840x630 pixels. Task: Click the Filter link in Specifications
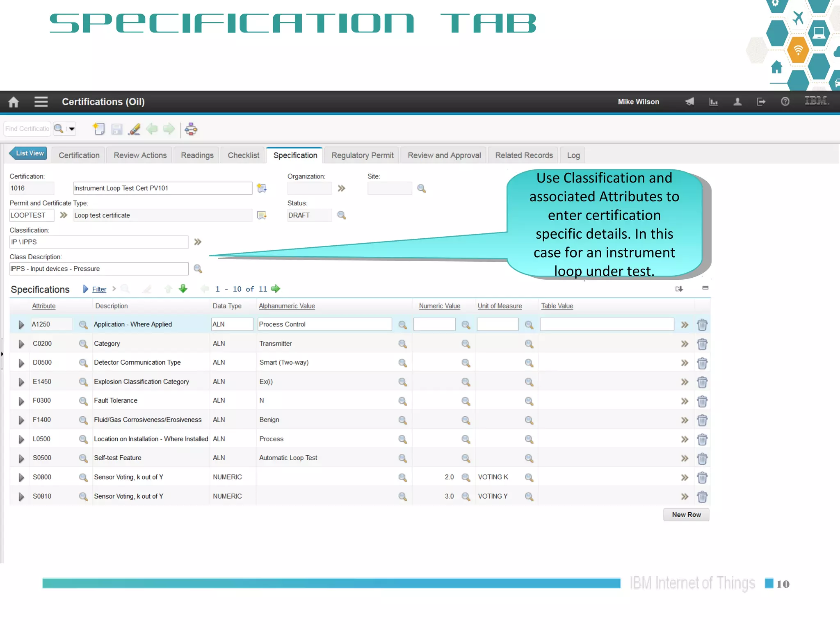tap(99, 289)
